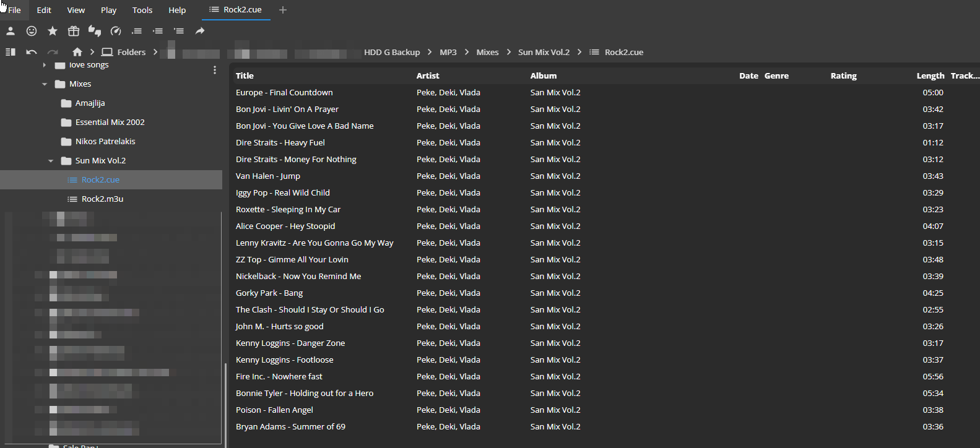Collapse the Sun Mix Vol.2 folder arrow
980x448 pixels.
[x=51, y=161]
